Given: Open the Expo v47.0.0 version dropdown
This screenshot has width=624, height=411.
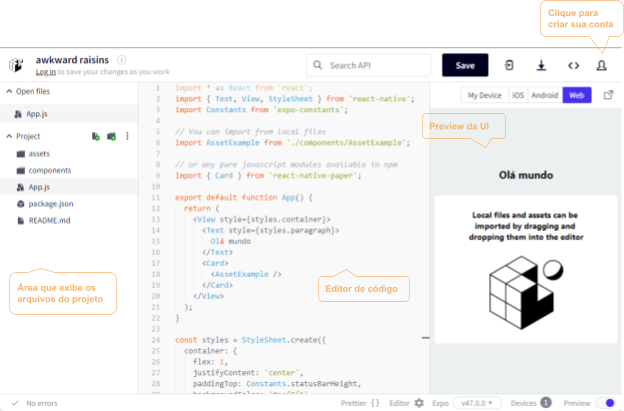Looking at the screenshot, I should click(x=478, y=403).
